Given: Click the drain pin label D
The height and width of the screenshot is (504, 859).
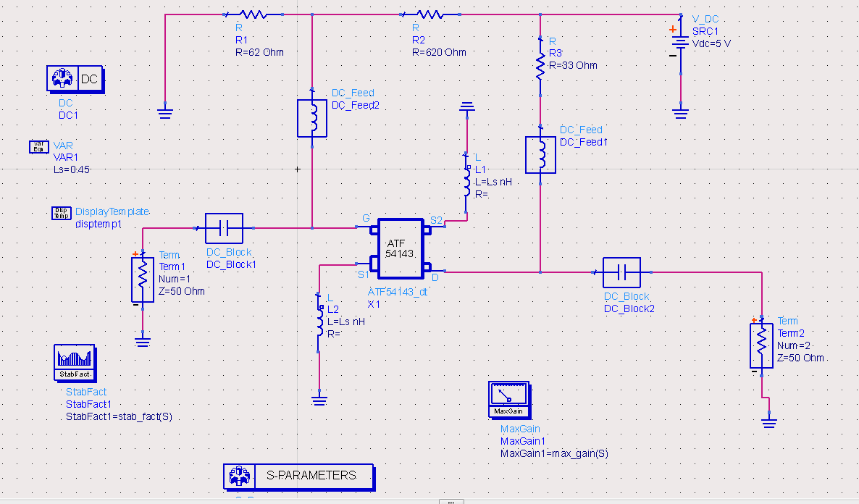Looking at the screenshot, I should click(x=435, y=278).
